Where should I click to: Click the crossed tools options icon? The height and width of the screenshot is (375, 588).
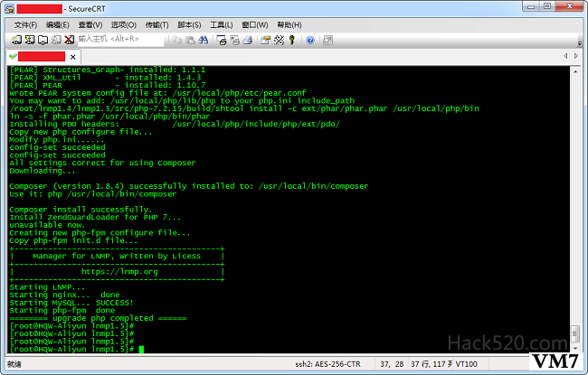(x=279, y=40)
